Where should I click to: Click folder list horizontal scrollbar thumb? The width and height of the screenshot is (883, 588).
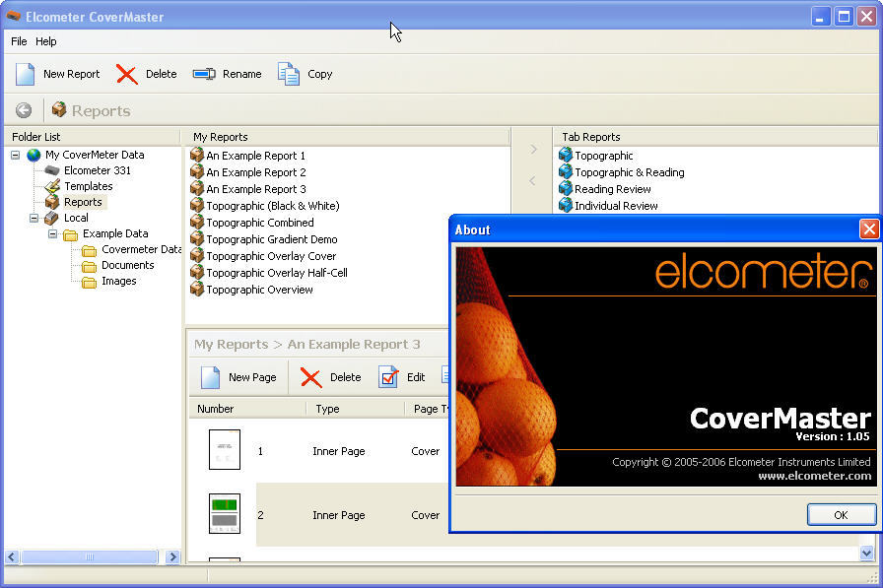(90, 557)
